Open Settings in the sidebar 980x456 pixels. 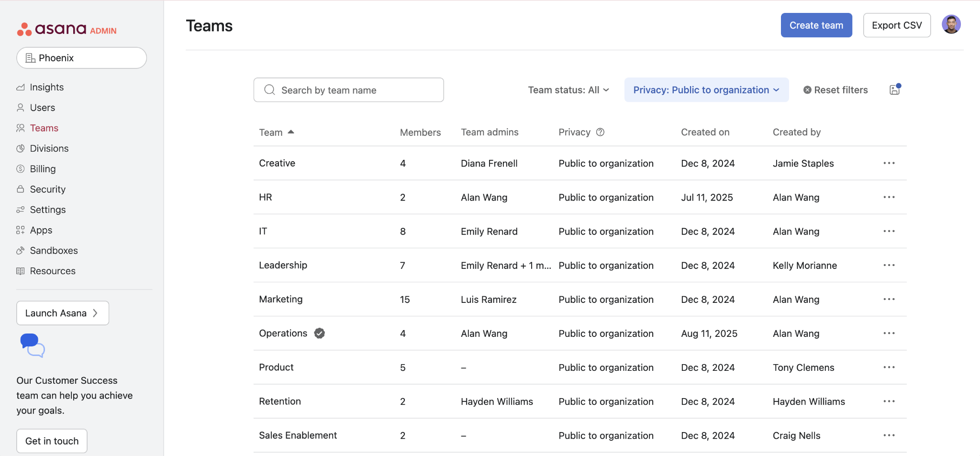(x=47, y=210)
